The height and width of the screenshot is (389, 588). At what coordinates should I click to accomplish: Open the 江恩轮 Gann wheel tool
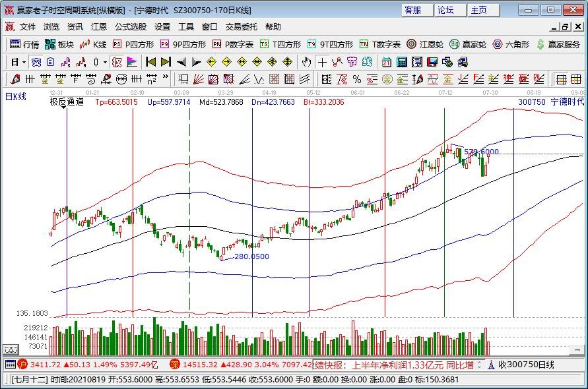426,44
